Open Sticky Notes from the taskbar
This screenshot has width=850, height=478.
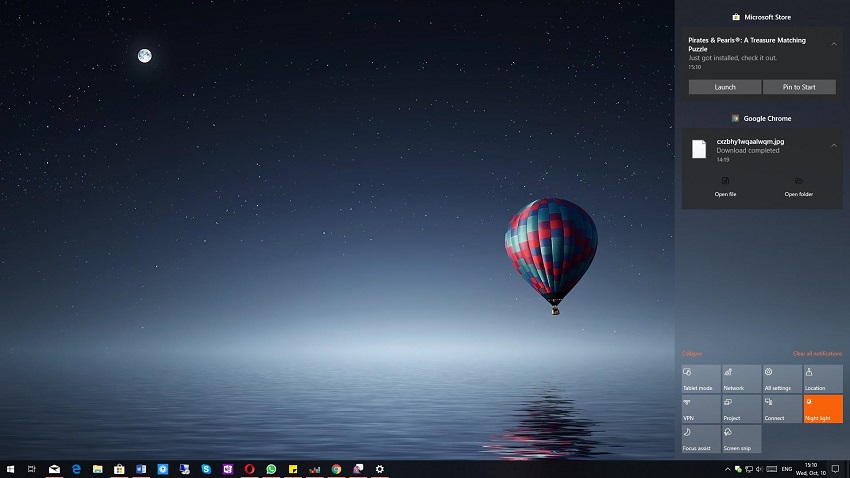point(293,469)
